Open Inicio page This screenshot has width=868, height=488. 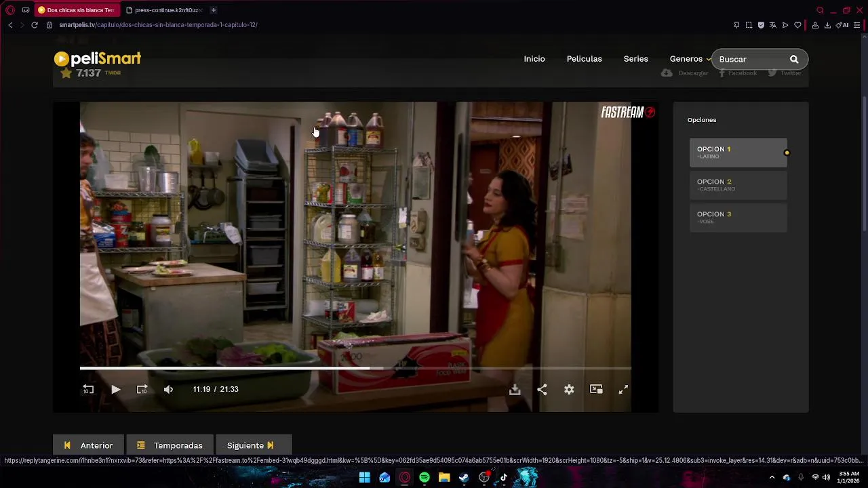pyautogui.click(x=534, y=59)
